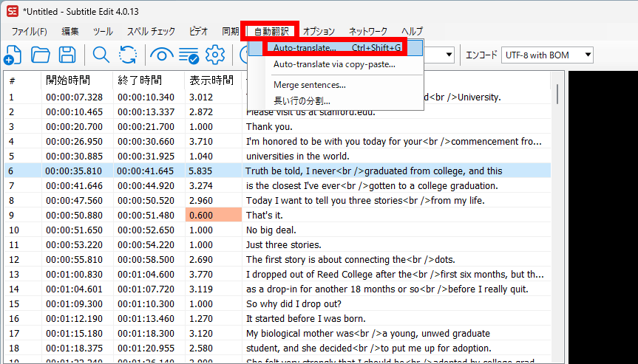Click end time 00:01:04.600
The height and width of the screenshot is (364, 638).
coord(146,274)
